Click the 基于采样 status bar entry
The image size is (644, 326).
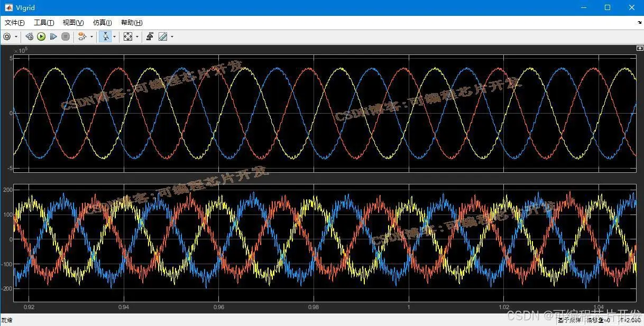point(569,320)
